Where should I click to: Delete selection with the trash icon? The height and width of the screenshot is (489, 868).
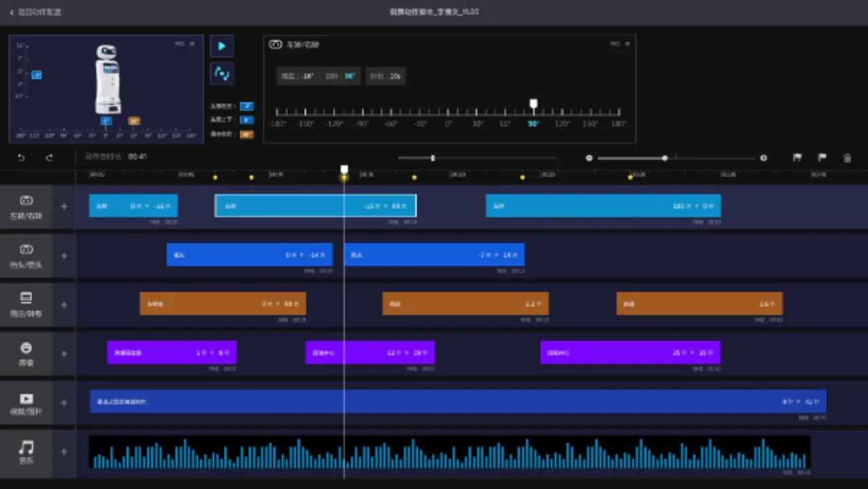click(x=847, y=158)
